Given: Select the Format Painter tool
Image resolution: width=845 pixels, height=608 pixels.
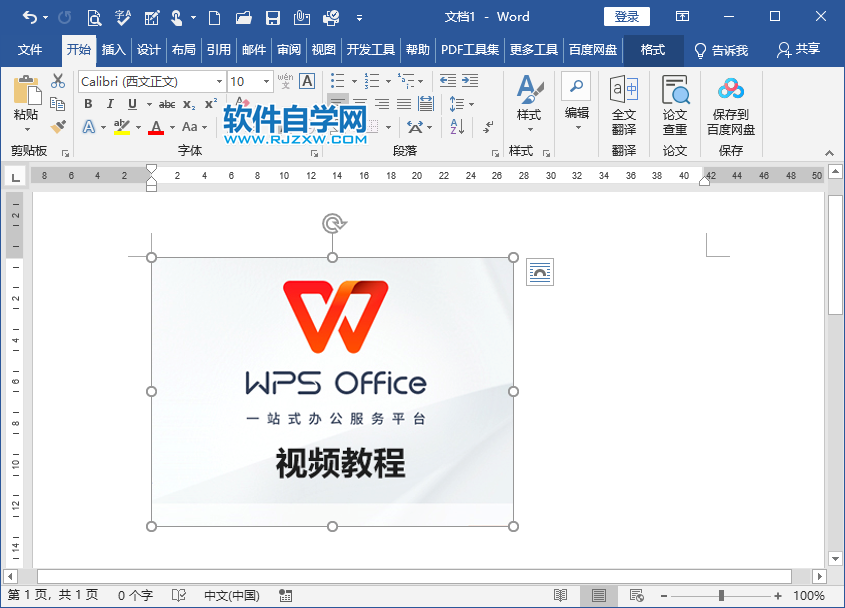Looking at the screenshot, I should pyautogui.click(x=58, y=126).
